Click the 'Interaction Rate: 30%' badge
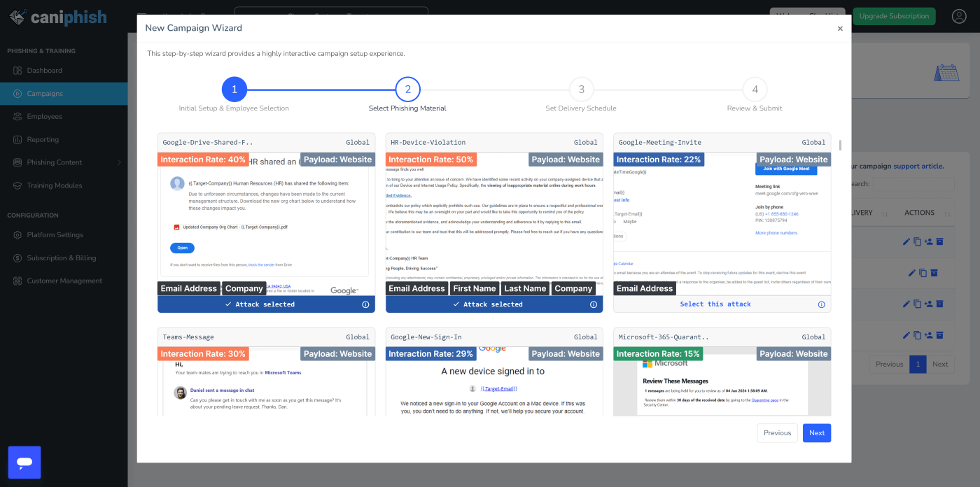Screen dimensions: 980x487 point(203,354)
